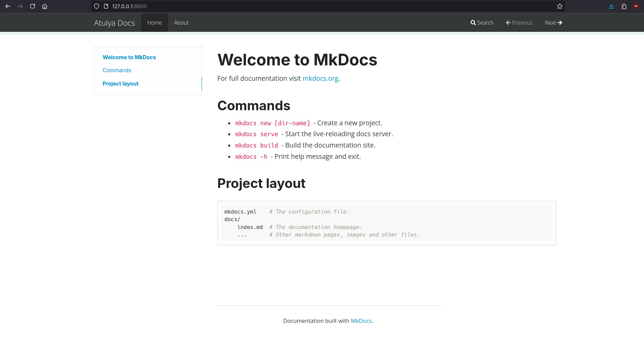The image size is (644, 342).
Task: Jump to Project layout in sidebar
Action: click(x=120, y=84)
